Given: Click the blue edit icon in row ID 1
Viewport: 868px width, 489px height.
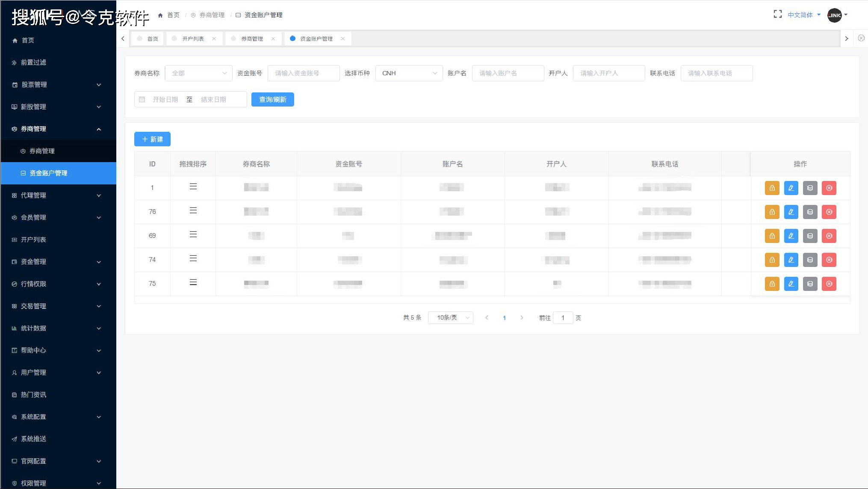Looking at the screenshot, I should tap(791, 188).
